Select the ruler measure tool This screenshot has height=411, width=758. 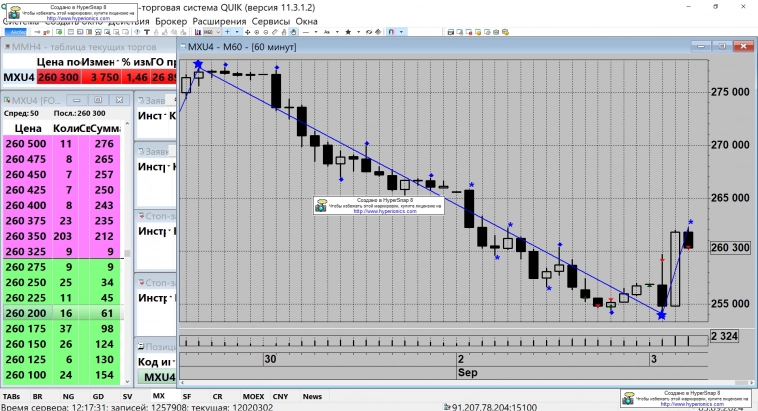275,32
